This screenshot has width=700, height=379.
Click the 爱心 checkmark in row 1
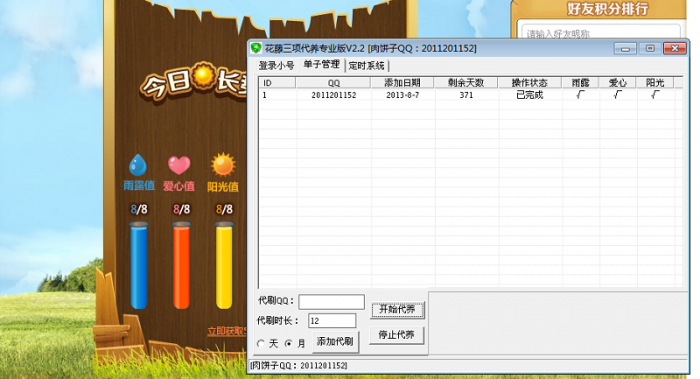(x=617, y=95)
